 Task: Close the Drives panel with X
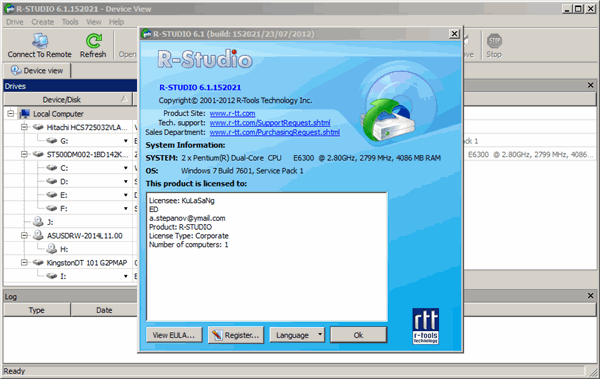pyautogui.click(x=590, y=85)
